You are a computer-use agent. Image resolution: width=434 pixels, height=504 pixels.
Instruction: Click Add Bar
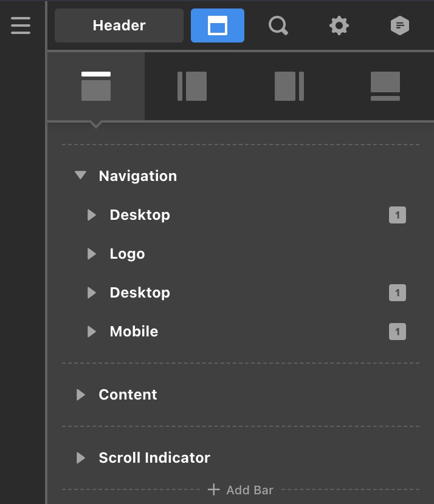tap(241, 490)
